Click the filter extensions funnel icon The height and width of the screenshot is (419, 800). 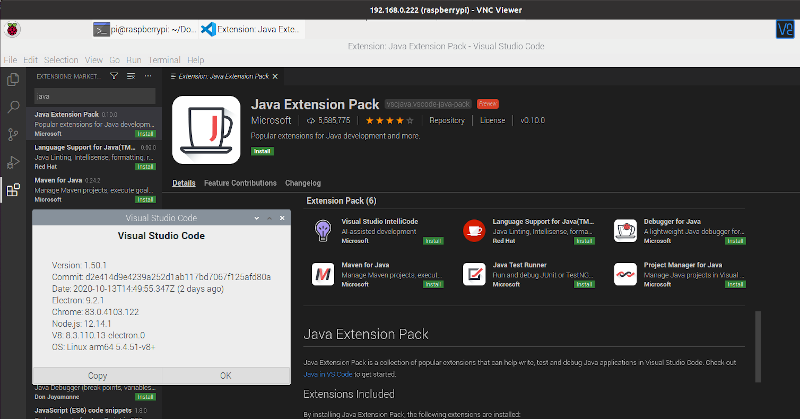point(115,76)
